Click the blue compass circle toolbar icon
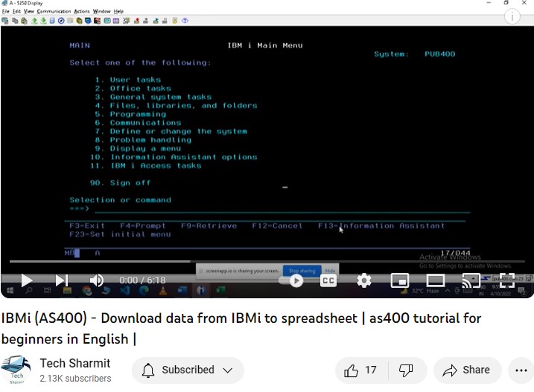534x392 pixels. (x=61, y=21)
